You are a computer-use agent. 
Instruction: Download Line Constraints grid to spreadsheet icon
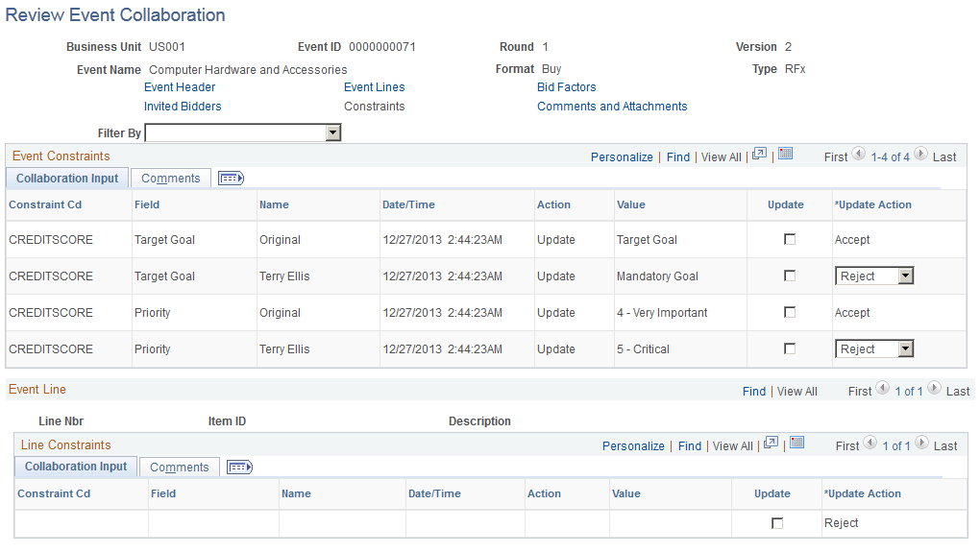pyautogui.click(x=796, y=443)
